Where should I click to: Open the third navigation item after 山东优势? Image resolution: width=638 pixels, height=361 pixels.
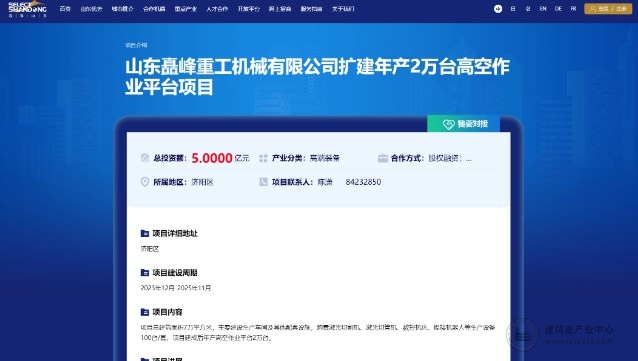[x=186, y=9]
